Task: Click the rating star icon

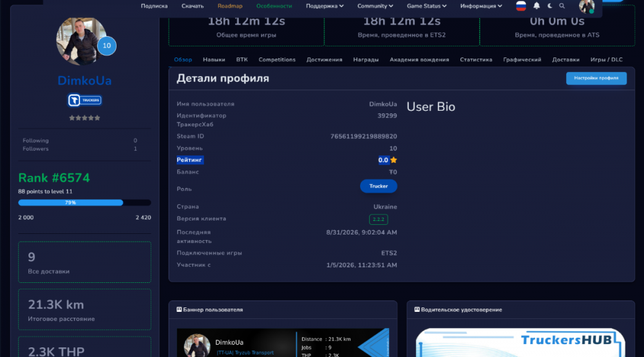Action: tap(393, 160)
